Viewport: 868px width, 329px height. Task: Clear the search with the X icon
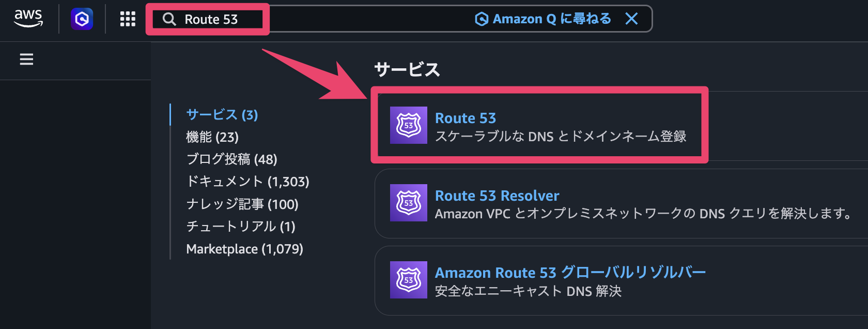pos(632,19)
